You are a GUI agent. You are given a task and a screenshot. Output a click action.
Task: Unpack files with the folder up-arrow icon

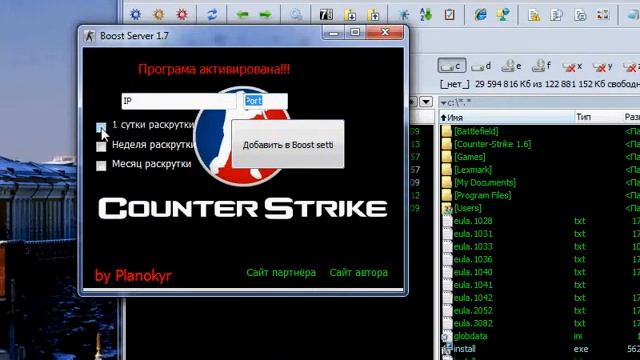coord(373,15)
